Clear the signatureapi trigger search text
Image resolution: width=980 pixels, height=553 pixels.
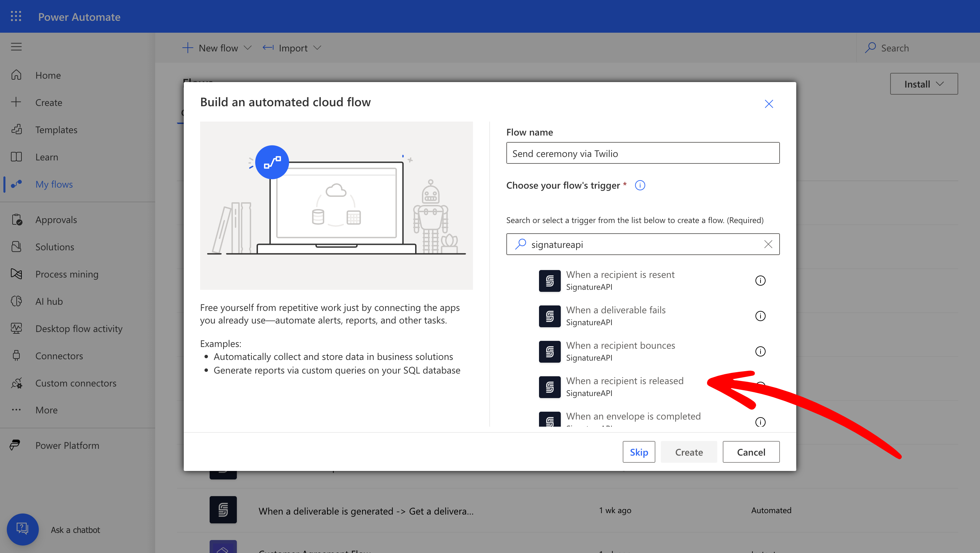[768, 244]
